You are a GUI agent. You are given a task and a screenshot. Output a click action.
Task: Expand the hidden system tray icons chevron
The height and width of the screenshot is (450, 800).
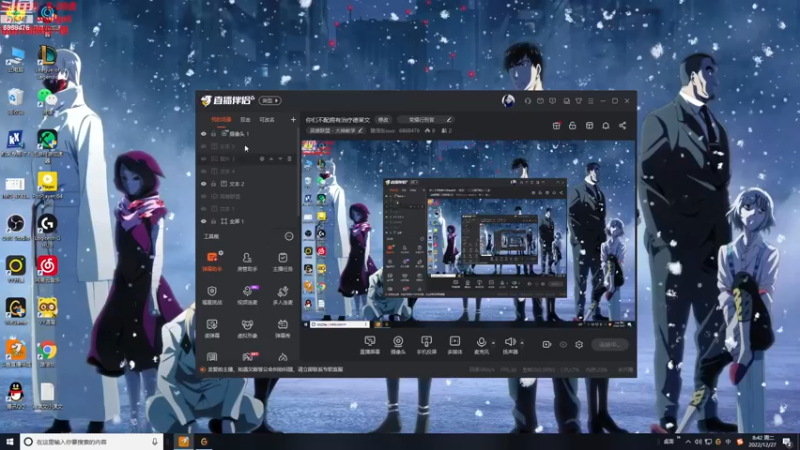click(x=688, y=442)
